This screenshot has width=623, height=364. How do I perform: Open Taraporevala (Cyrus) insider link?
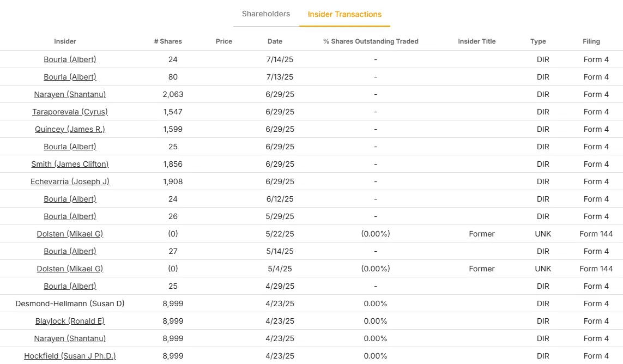click(x=70, y=112)
